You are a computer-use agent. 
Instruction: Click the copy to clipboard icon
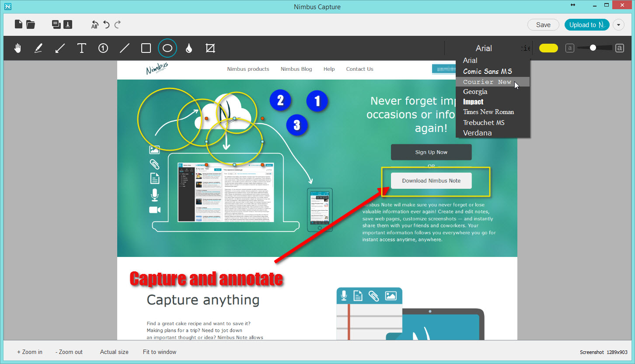(56, 24)
